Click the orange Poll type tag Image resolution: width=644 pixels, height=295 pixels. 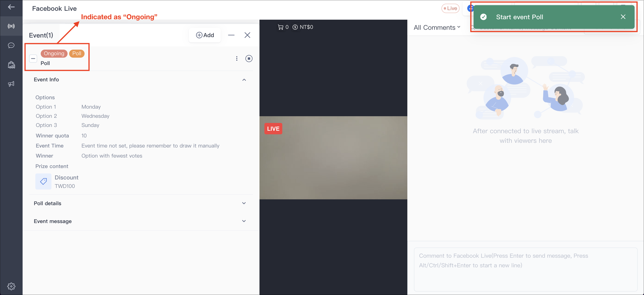click(77, 53)
